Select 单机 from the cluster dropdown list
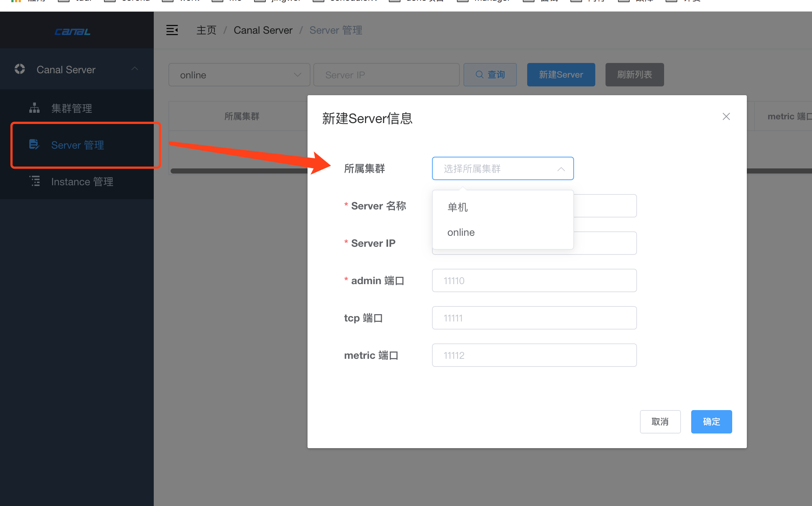Image resolution: width=812 pixels, height=506 pixels. [x=457, y=207]
